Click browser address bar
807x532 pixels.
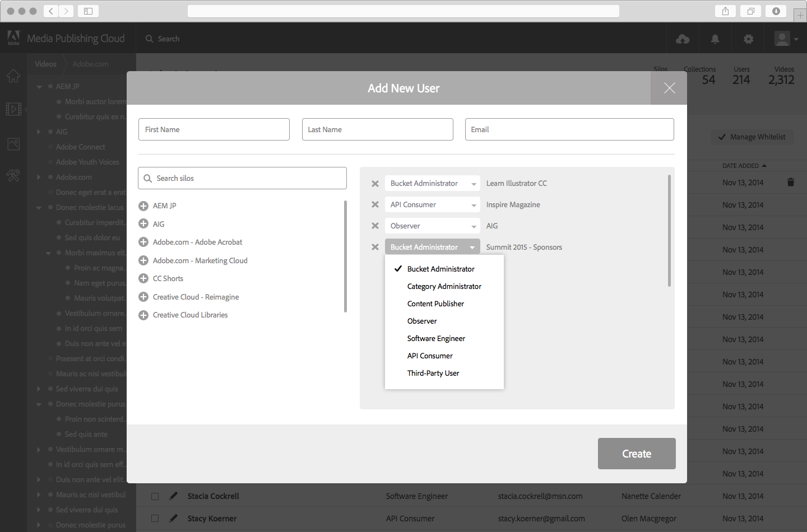[403, 11]
